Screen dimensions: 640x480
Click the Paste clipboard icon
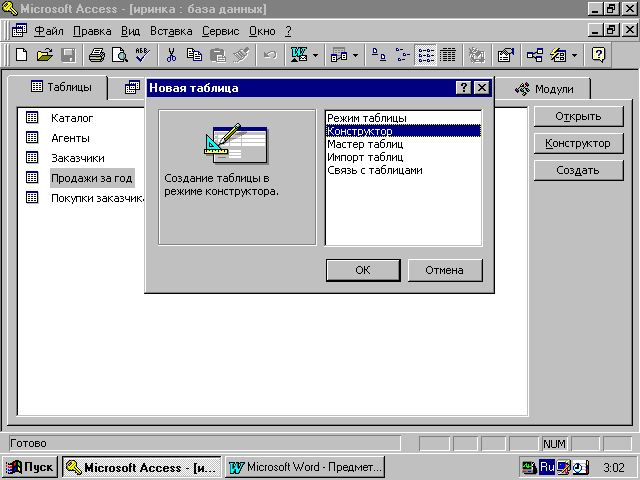click(x=218, y=55)
